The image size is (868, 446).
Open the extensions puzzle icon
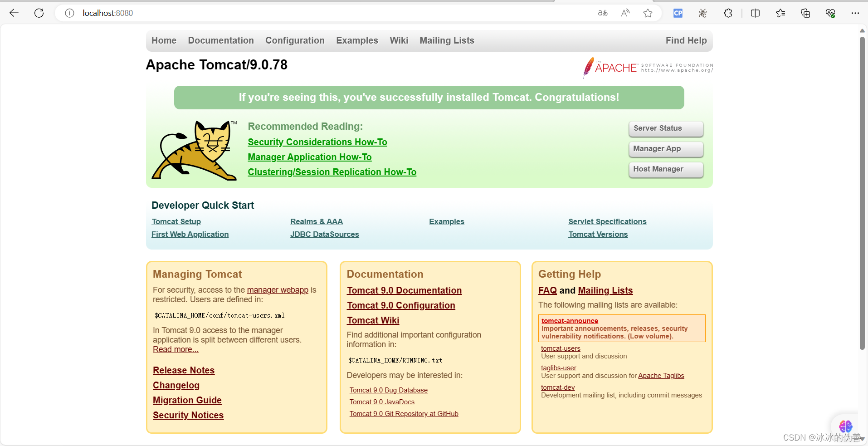728,13
